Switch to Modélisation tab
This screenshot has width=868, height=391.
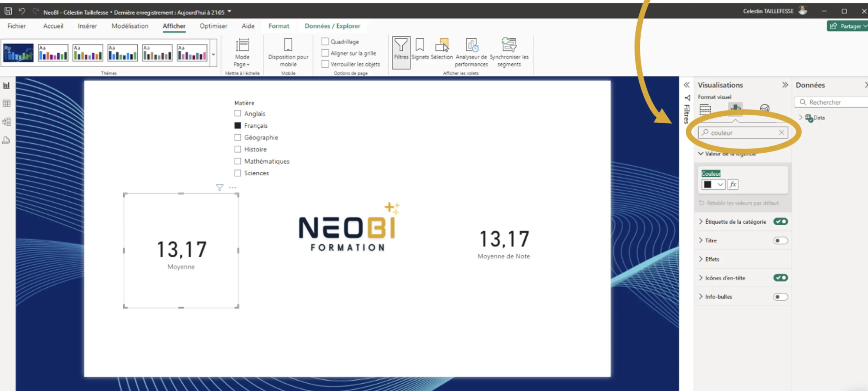click(x=130, y=26)
